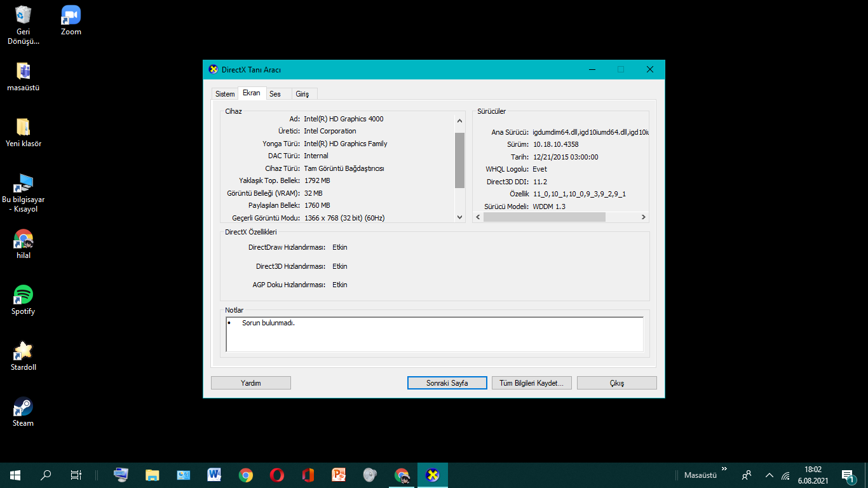This screenshot has width=868, height=488.
Task: Launch Opera browser from the taskbar
Action: pos(276,475)
